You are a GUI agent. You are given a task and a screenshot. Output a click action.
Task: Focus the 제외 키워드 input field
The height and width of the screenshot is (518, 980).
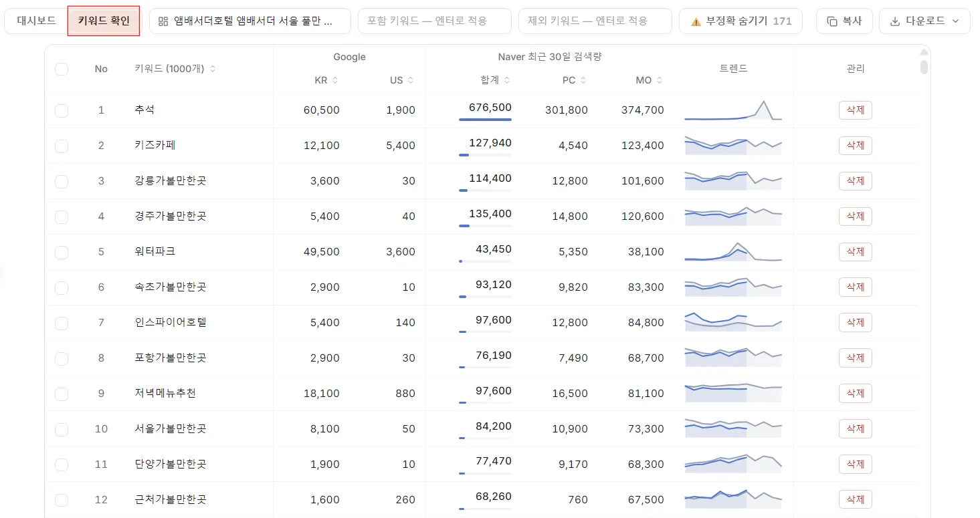point(595,21)
